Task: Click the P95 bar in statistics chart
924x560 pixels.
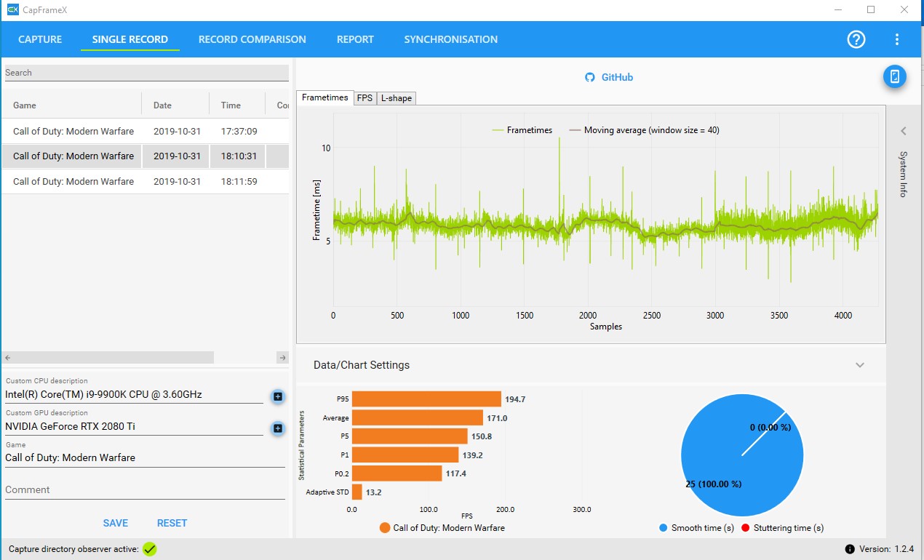Action: click(426, 399)
